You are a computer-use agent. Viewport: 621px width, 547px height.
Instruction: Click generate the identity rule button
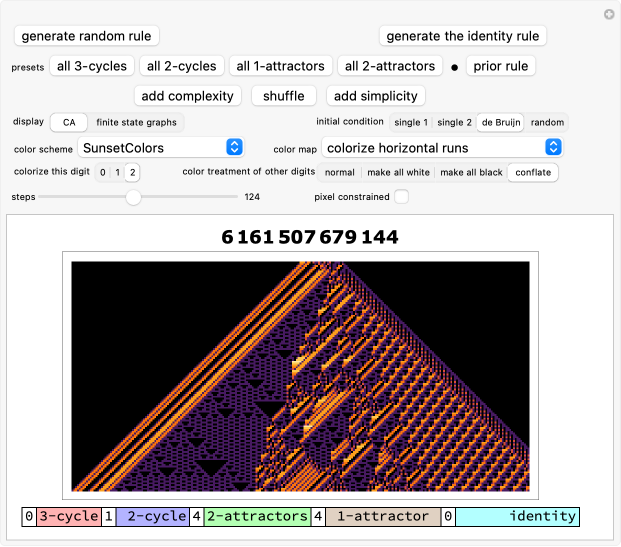463,36
